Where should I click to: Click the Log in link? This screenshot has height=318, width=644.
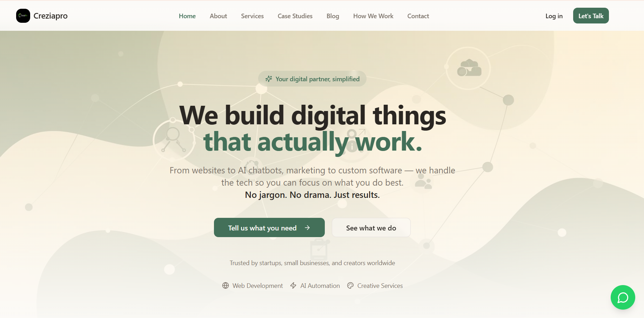554,16
